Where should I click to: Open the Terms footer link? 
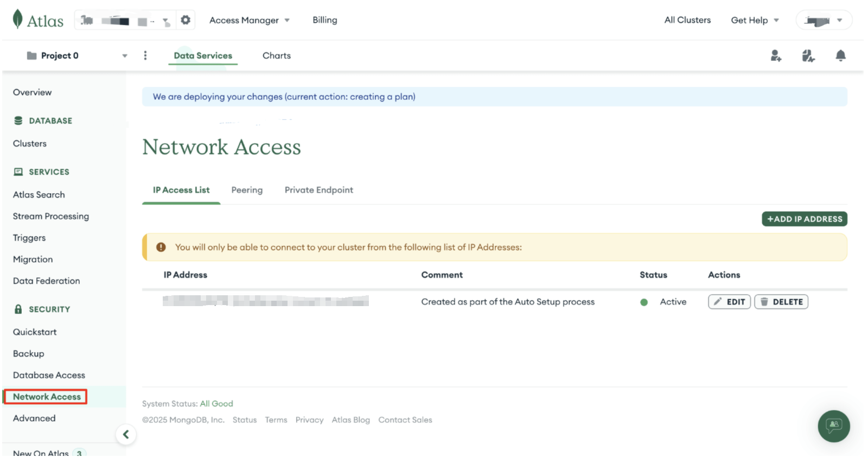pos(276,420)
